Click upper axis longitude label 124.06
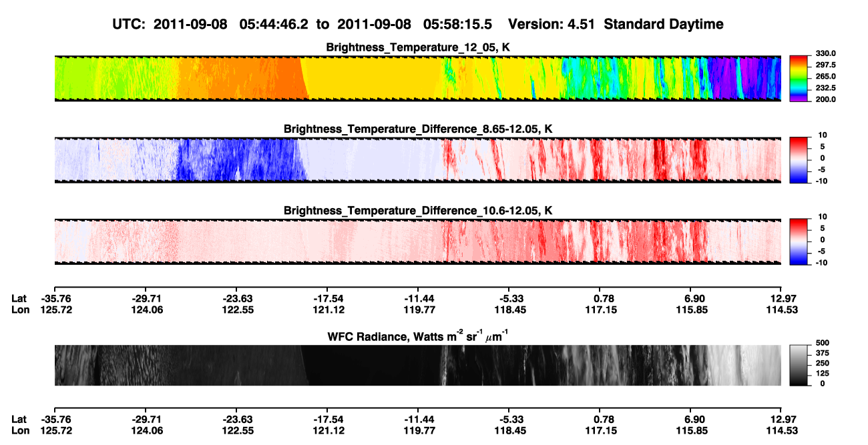 coord(146,310)
